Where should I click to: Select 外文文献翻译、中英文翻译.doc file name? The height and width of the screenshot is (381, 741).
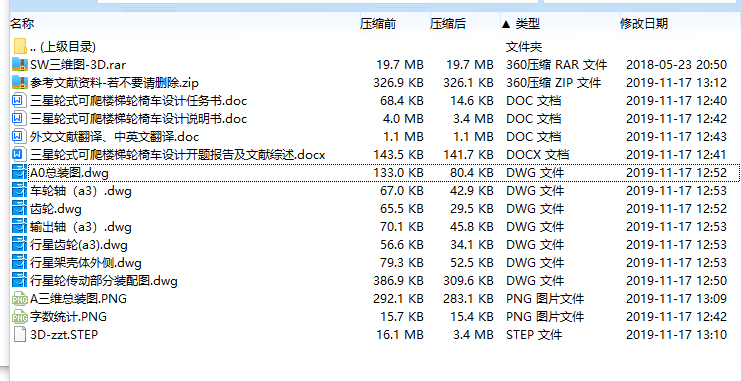[x=114, y=137]
